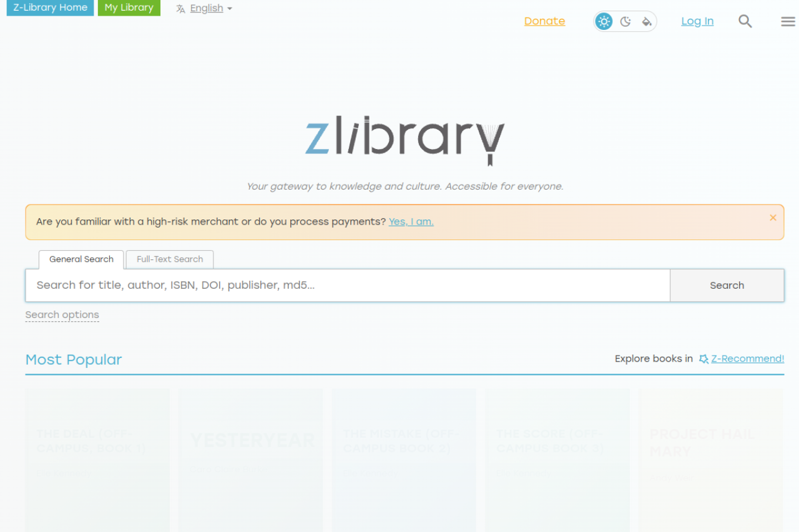
Task: Open My Library
Action: pos(129,8)
